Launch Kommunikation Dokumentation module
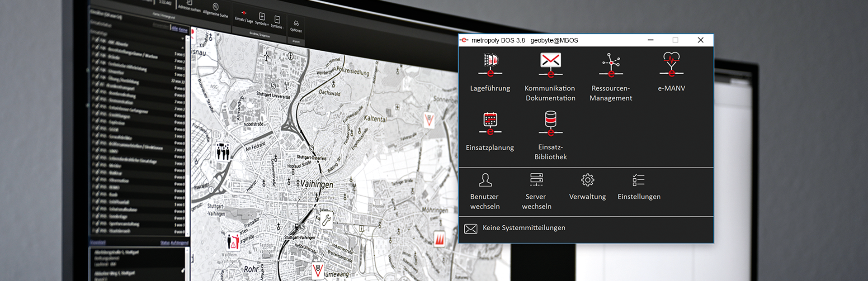Screen dimensions: 868x281 click(550, 77)
